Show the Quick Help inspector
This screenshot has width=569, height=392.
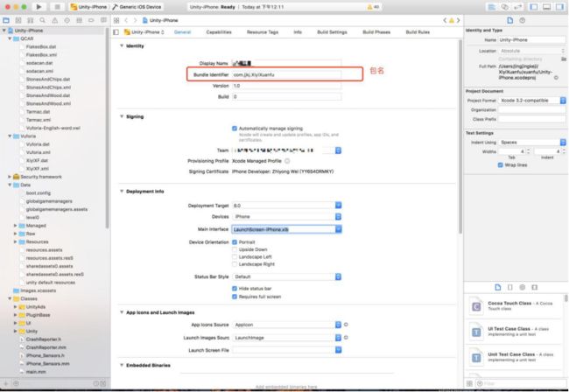(x=523, y=20)
